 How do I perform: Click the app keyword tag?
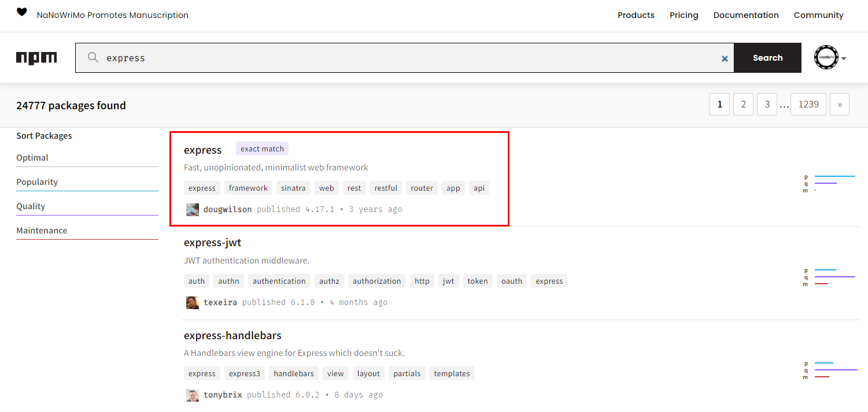click(x=453, y=188)
